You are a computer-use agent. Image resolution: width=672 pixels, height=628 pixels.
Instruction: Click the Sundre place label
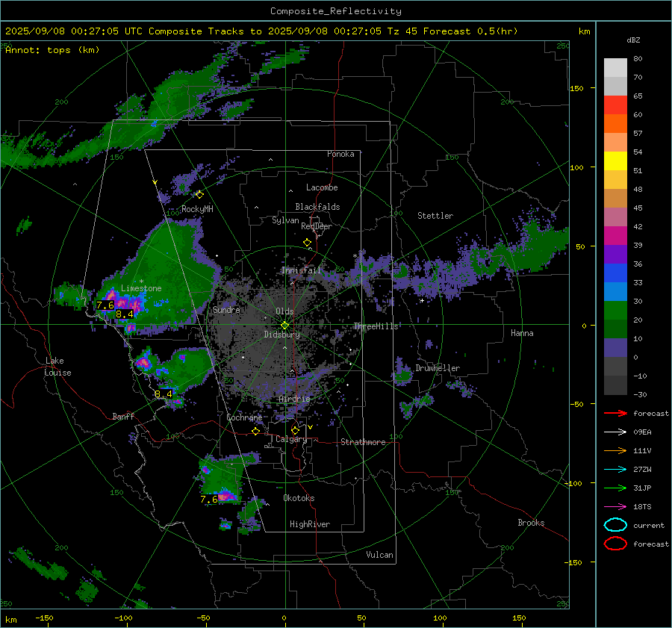(x=226, y=309)
